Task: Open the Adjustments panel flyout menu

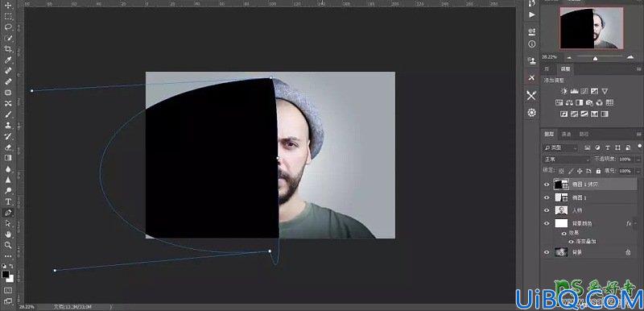Action: (x=639, y=68)
